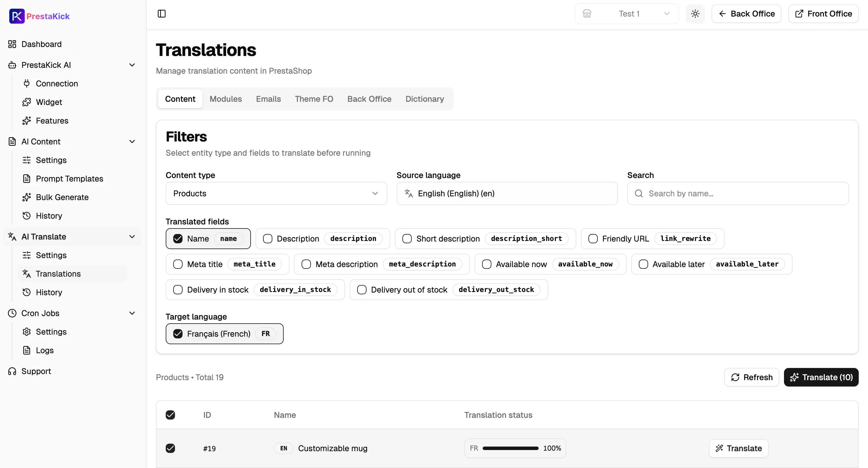Screen dimensions: 868x468
Task: Switch to the Content tab
Action: click(180, 99)
